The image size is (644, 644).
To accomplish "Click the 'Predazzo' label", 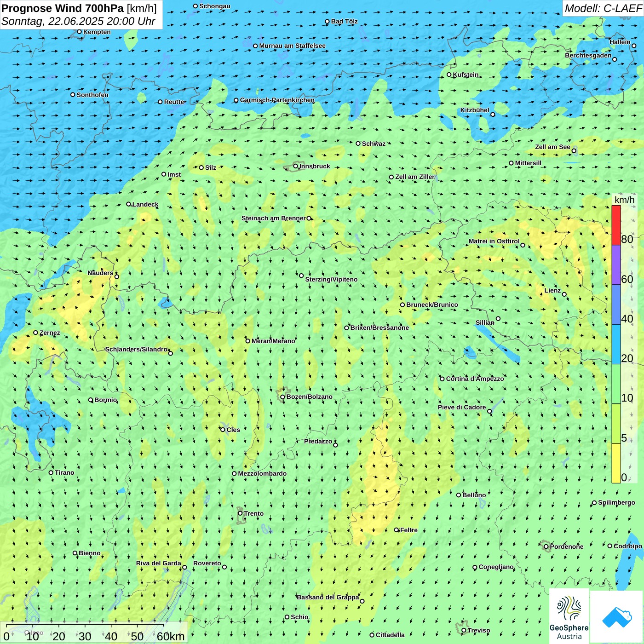I will pos(318,441).
